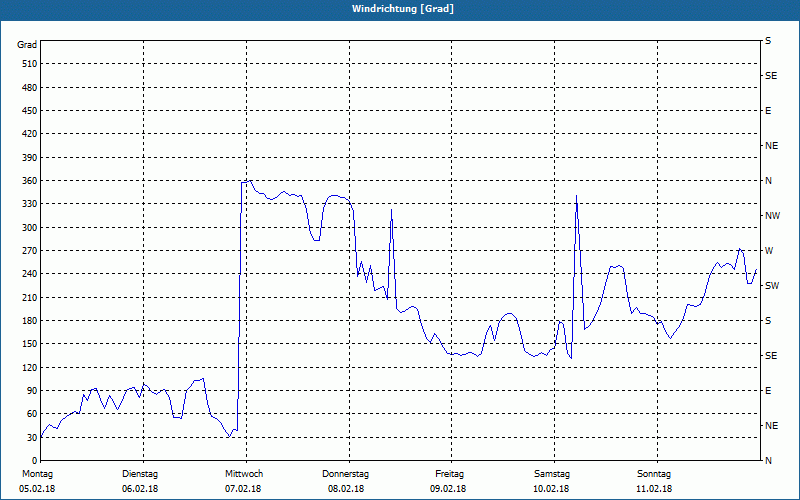Click the 'Freitag' day label
The width and height of the screenshot is (800, 500).
(x=449, y=474)
